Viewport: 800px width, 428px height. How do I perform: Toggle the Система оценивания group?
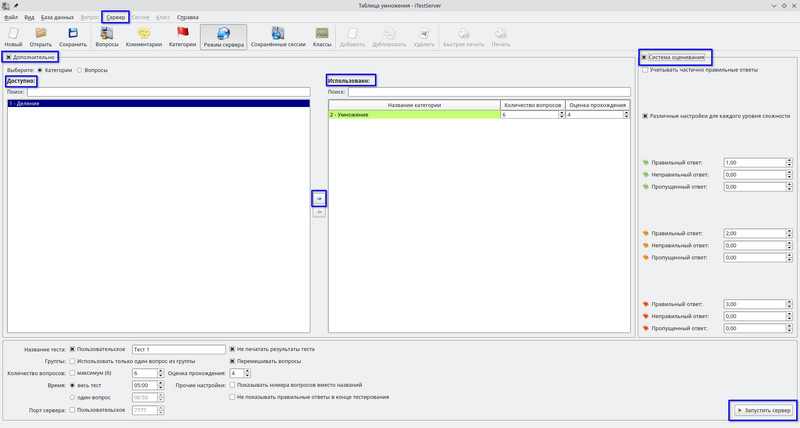[x=645, y=57]
